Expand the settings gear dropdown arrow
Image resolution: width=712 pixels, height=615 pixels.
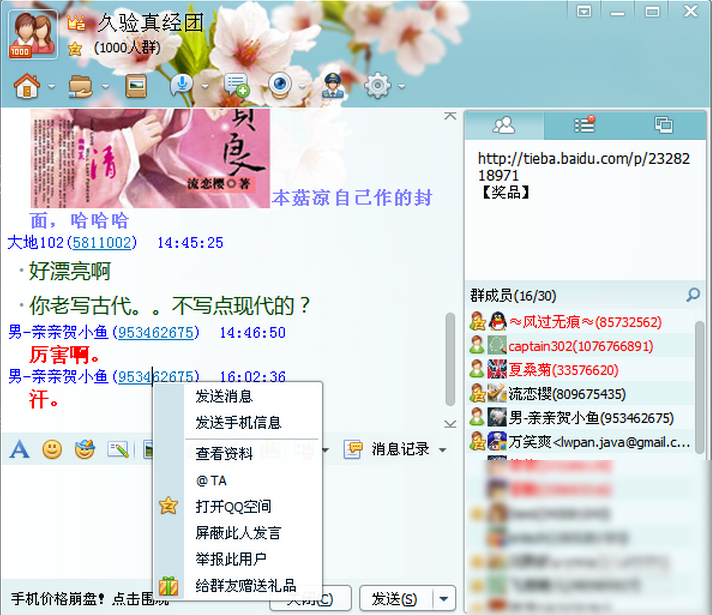[x=401, y=86]
